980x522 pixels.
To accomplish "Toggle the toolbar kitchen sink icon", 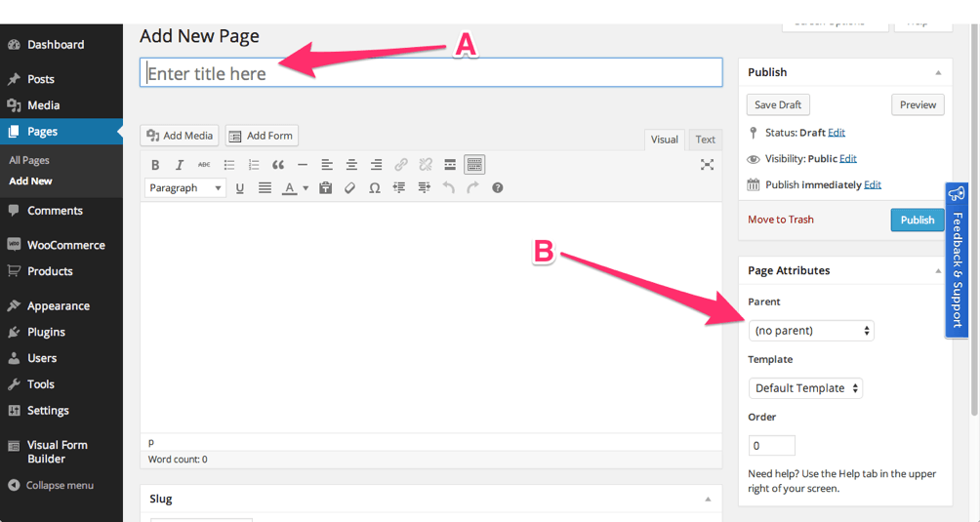I will pos(474,165).
